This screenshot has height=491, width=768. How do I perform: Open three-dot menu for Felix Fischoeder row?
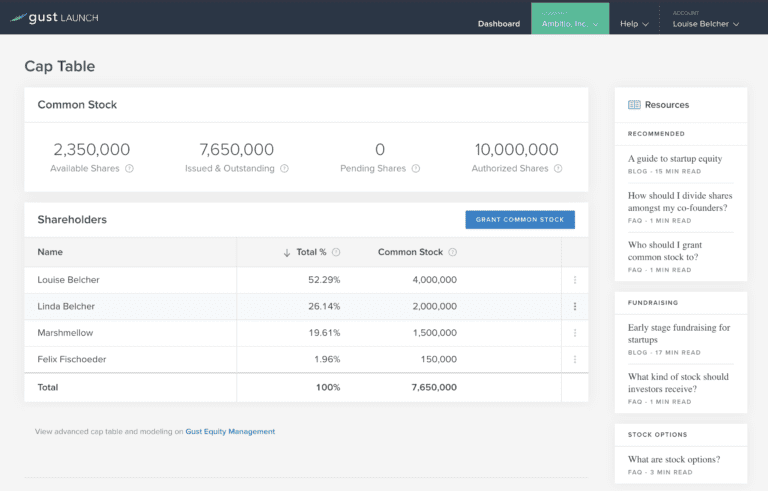tap(575, 359)
